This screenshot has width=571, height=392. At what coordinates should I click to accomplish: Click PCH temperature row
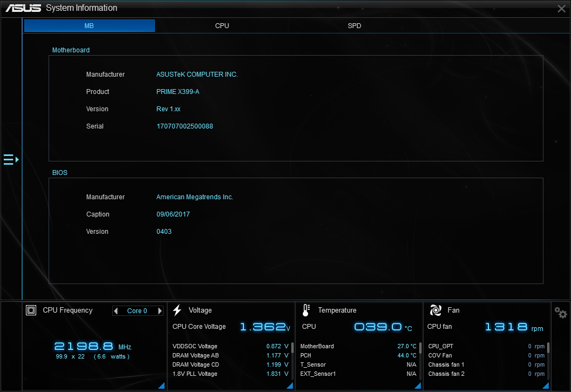click(358, 355)
